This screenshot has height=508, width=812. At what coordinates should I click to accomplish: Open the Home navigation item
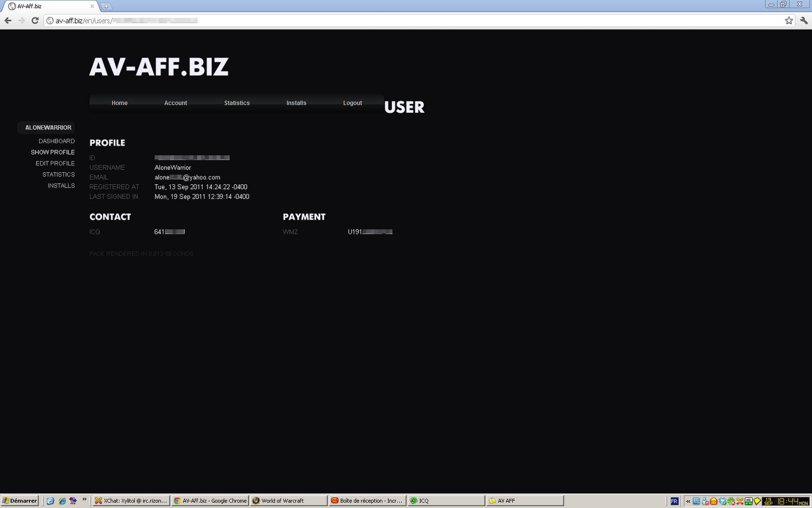point(119,103)
